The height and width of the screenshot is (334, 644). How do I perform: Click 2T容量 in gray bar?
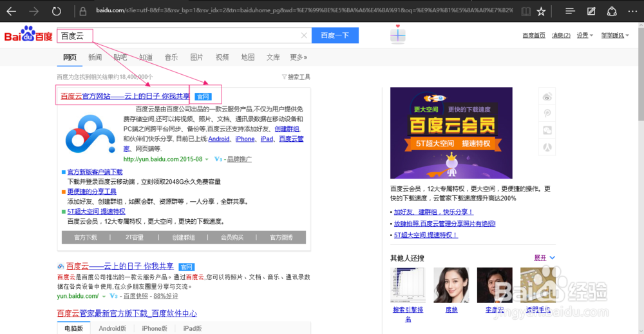(x=135, y=237)
